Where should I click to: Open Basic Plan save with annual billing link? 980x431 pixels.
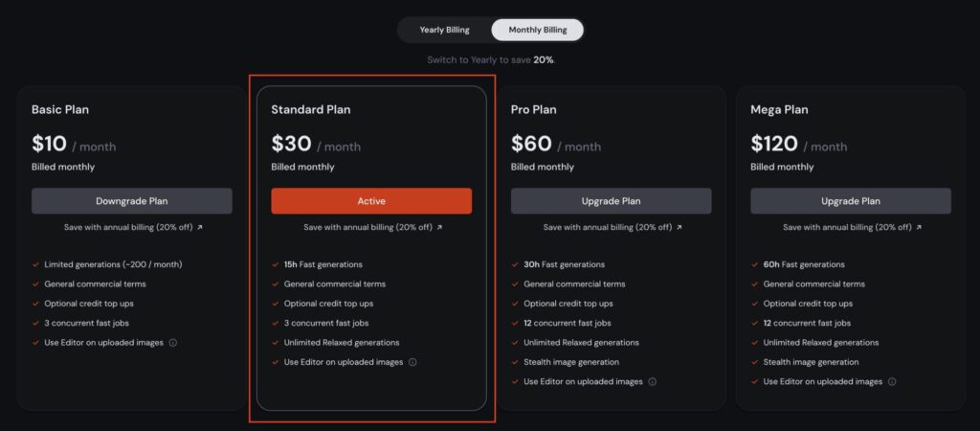(133, 227)
